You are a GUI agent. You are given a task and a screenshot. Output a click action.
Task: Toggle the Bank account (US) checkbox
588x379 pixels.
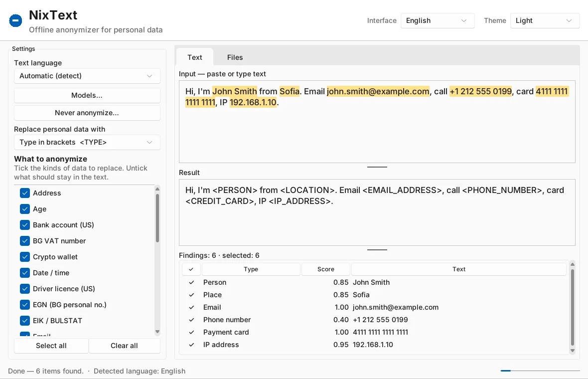(x=25, y=225)
